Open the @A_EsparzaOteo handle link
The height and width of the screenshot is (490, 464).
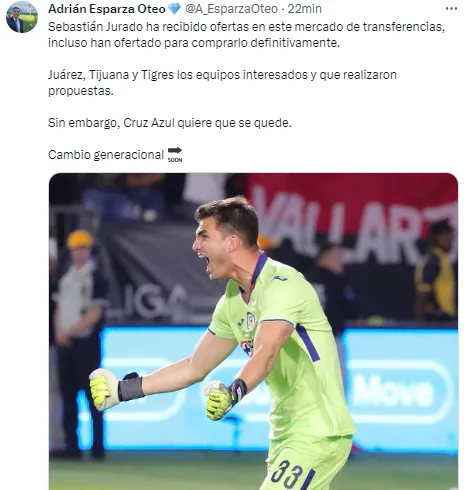click(231, 9)
